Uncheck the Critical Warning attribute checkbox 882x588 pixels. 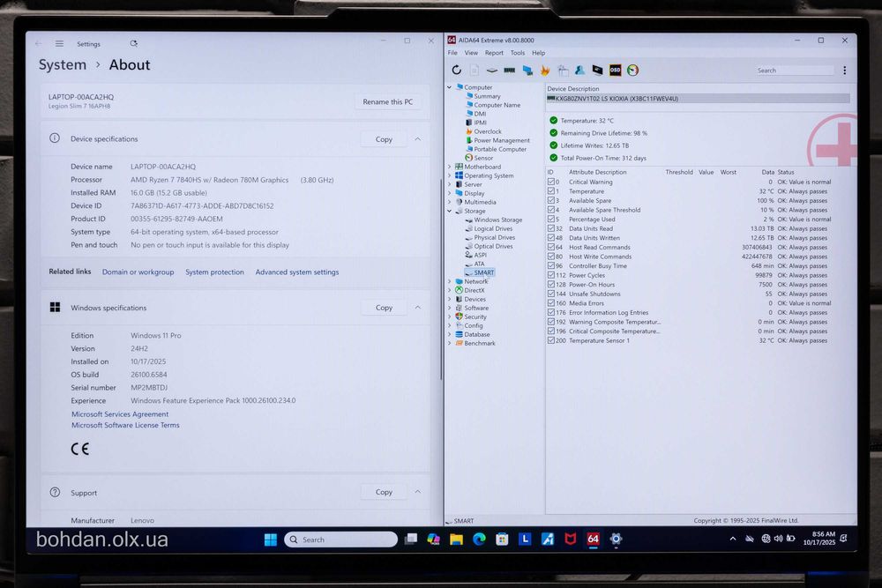tap(551, 182)
